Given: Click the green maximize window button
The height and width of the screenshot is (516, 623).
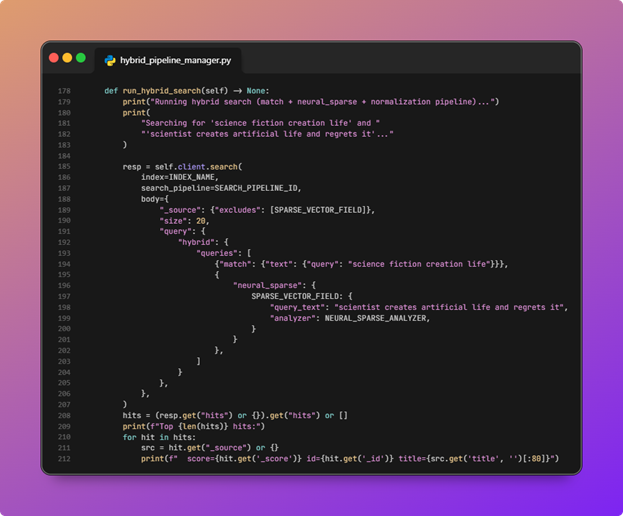Looking at the screenshot, I should [81, 58].
